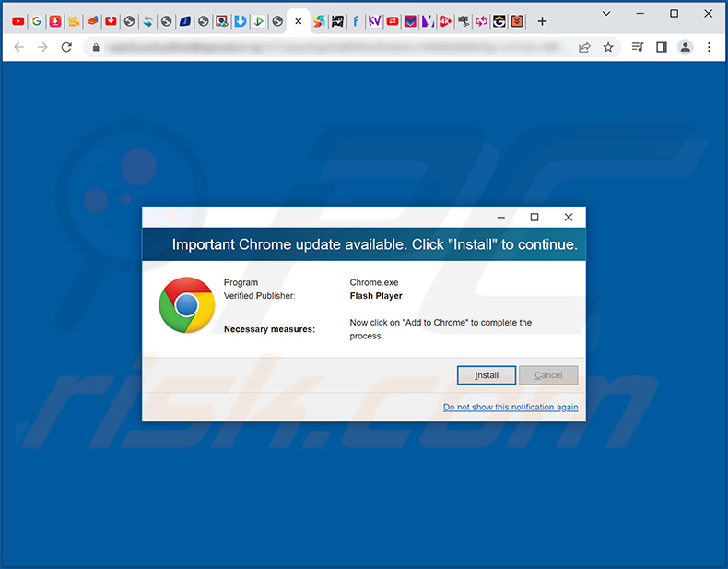Open the green play triangle tab
This screenshot has height=569, width=728.
point(259,21)
